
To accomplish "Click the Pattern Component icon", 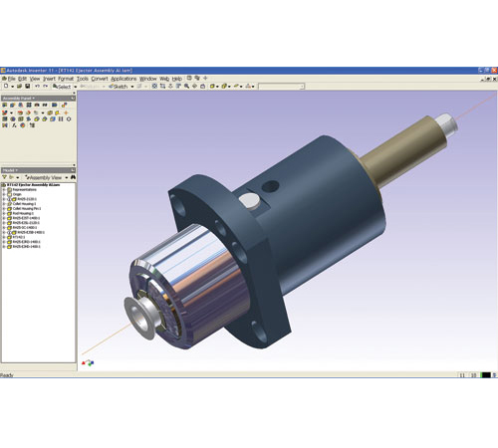I will point(29,105).
